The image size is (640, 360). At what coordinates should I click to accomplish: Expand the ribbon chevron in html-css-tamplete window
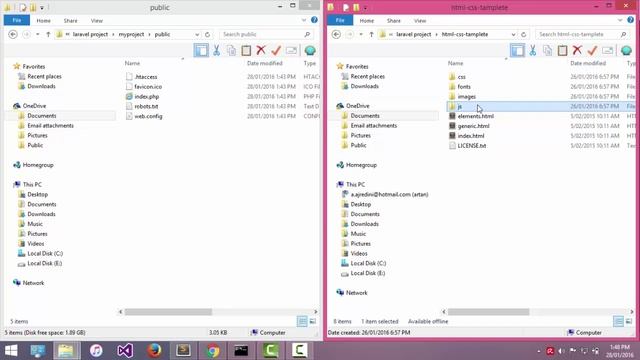[620, 20]
